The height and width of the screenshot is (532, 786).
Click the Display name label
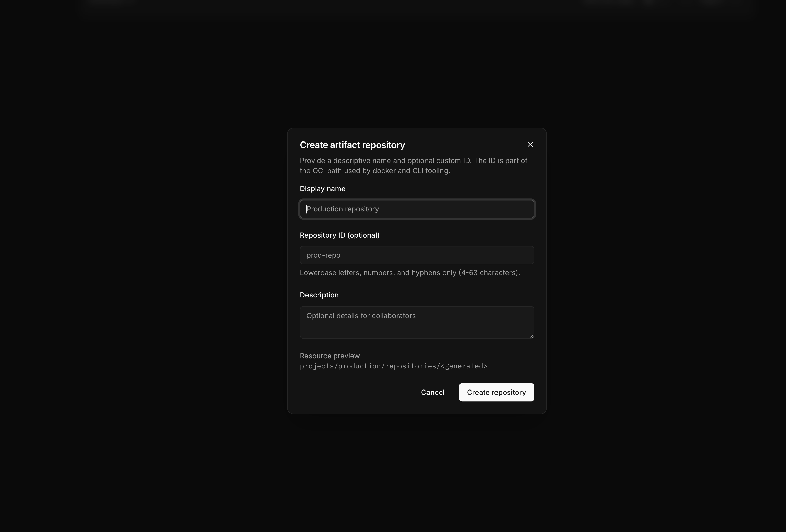[x=322, y=189]
